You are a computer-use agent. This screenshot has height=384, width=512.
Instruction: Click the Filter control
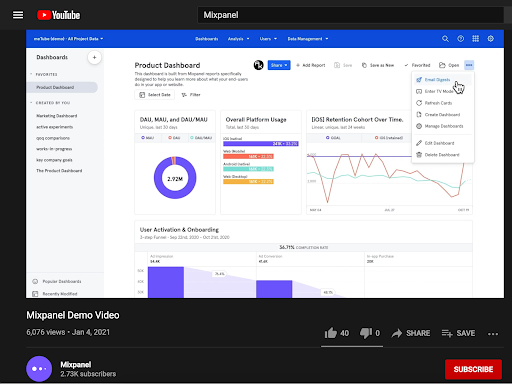[191, 95]
